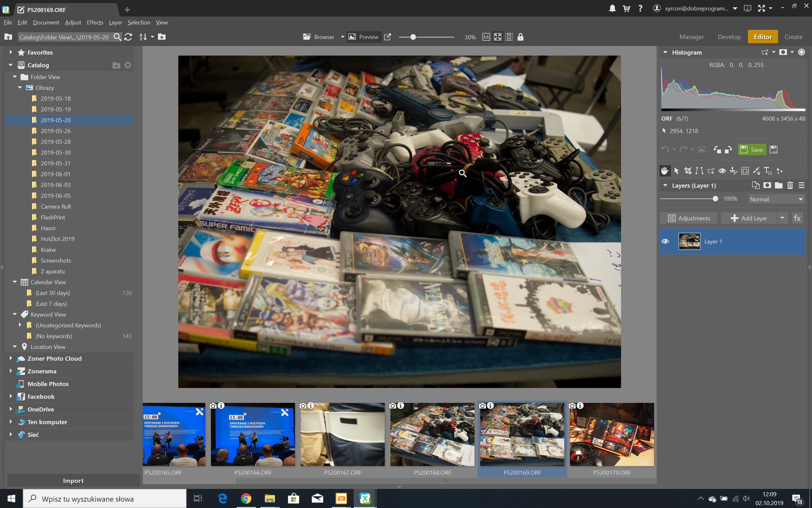
Task: Open the Effects menu
Action: click(x=95, y=22)
